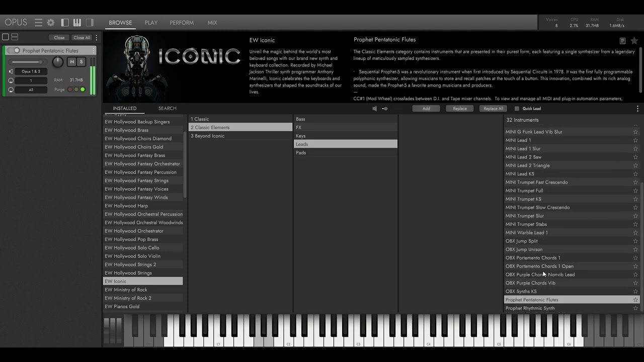The image size is (644, 362).
Task: Select MINI Trumpet Slow Crescendo instrument
Action: pos(572,207)
